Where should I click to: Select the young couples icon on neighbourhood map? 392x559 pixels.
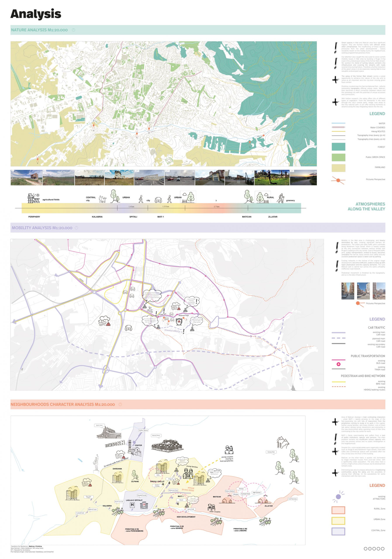pyautogui.click(x=229, y=450)
